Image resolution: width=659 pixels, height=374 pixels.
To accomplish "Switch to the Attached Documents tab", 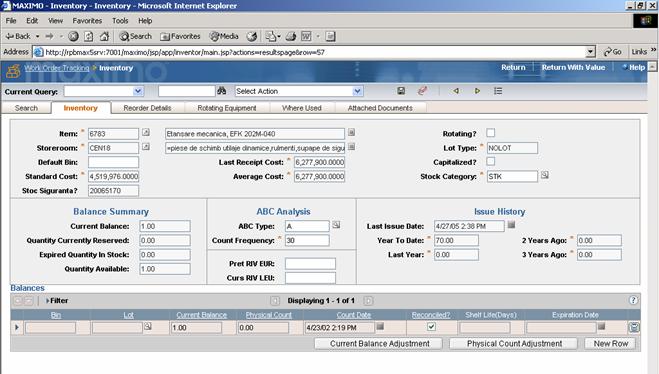I will [380, 108].
